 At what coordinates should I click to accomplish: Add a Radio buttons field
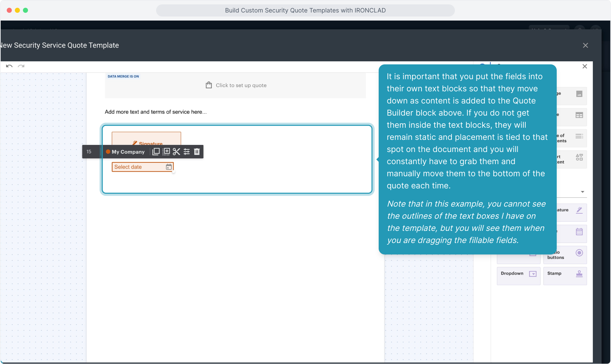[565, 255]
